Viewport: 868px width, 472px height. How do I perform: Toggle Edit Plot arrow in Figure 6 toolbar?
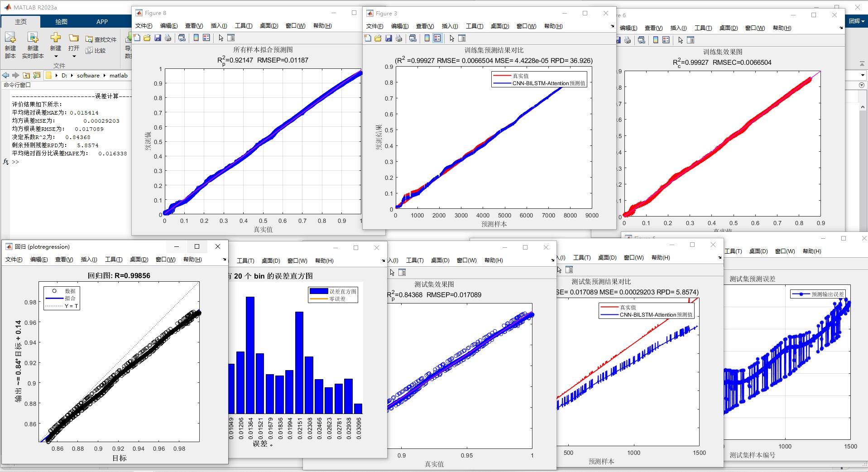point(681,40)
